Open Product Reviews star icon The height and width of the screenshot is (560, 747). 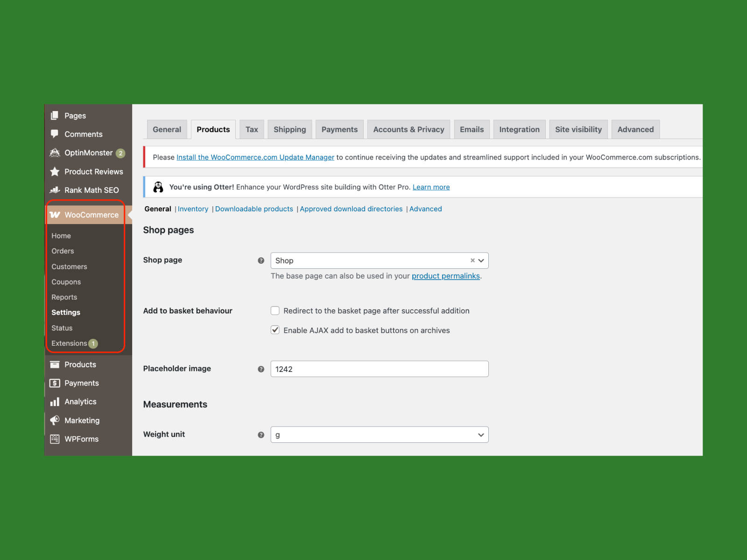tap(55, 172)
